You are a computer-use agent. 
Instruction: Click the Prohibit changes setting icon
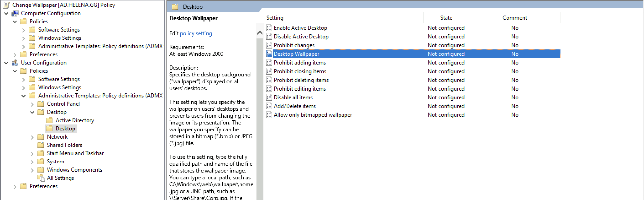click(x=269, y=45)
